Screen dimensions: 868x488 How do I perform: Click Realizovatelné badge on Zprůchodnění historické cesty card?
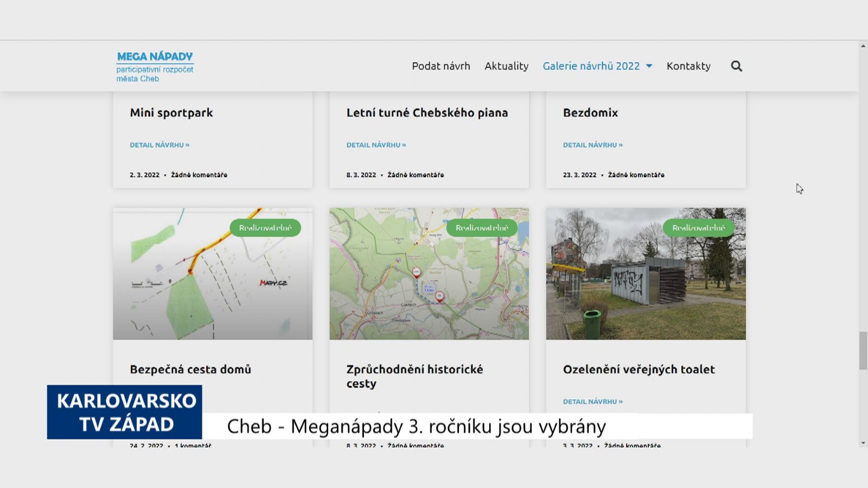[482, 228]
